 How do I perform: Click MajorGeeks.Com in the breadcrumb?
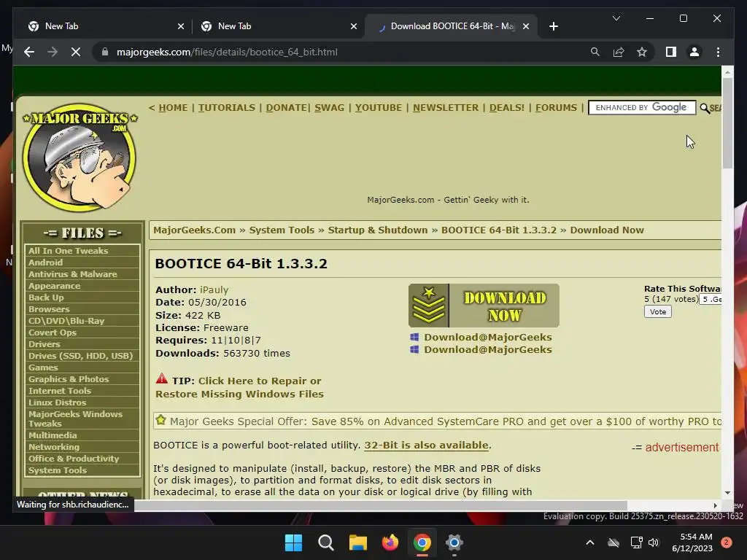194,230
